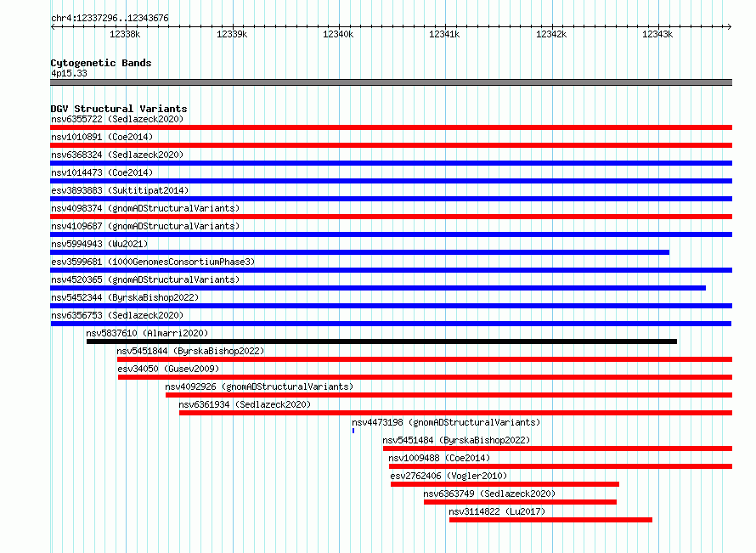Select the red bar of nsv4092926
The height and width of the screenshot is (553, 756).
tap(449, 395)
